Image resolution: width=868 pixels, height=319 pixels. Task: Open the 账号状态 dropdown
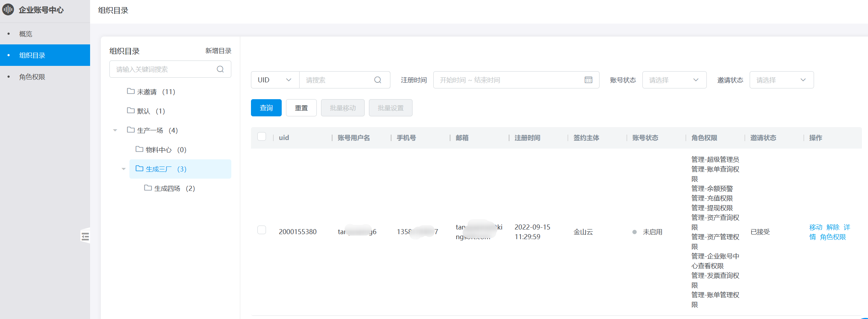[x=674, y=80]
